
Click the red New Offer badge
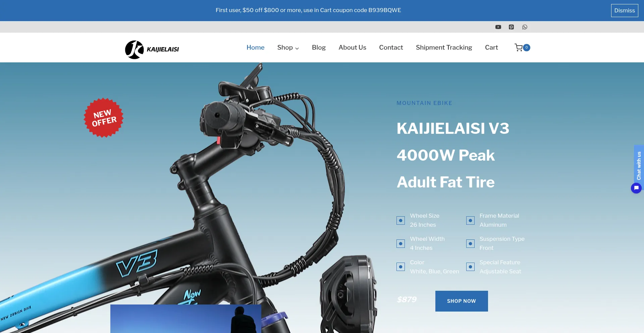tap(104, 118)
